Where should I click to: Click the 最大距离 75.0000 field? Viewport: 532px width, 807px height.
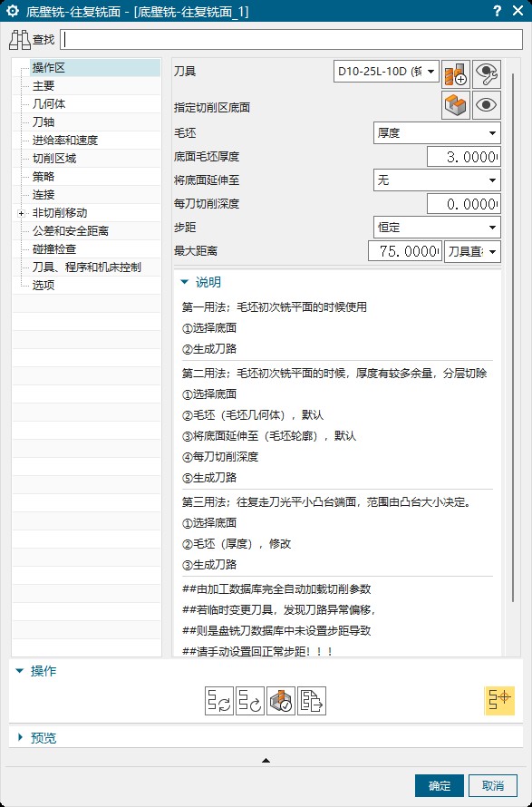point(405,251)
